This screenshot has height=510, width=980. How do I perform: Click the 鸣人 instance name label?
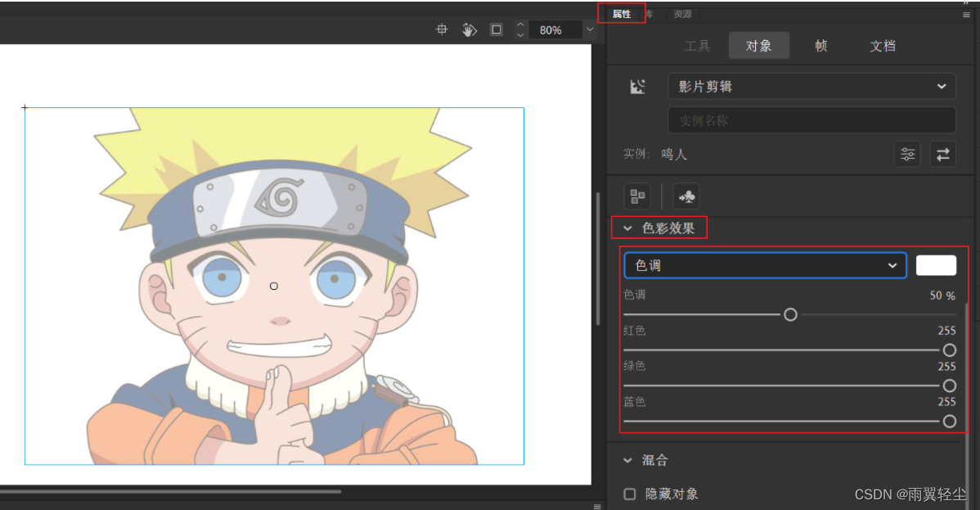click(674, 154)
